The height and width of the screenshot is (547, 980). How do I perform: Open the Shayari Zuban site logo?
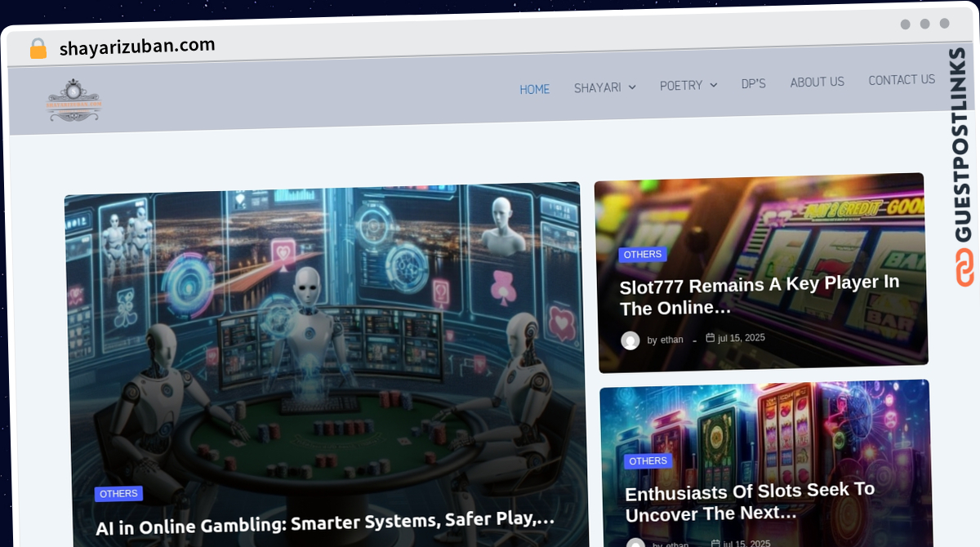(x=73, y=100)
